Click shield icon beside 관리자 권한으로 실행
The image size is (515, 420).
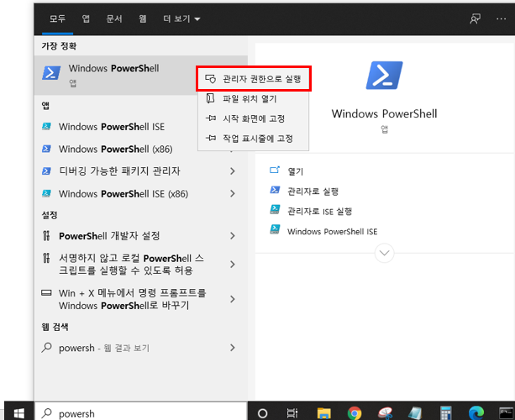210,79
